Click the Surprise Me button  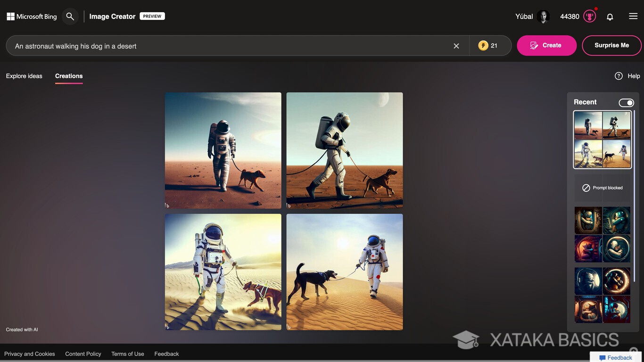(x=612, y=45)
